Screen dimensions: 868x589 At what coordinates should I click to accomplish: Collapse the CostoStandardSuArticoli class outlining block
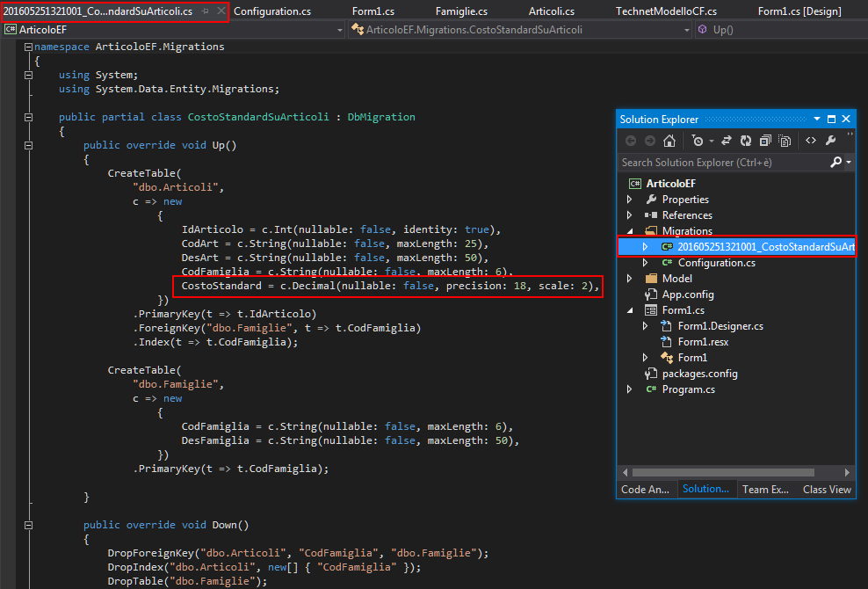[29, 117]
